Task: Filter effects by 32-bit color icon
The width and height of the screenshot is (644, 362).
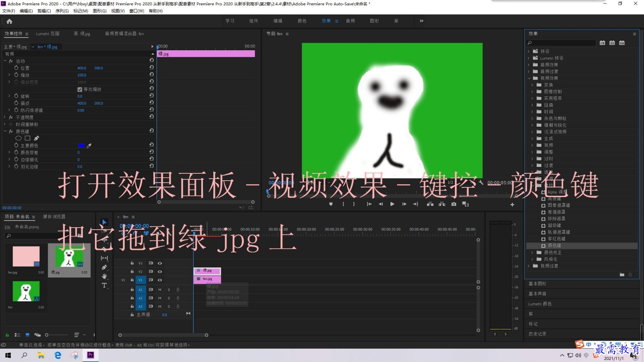Action: (612, 43)
